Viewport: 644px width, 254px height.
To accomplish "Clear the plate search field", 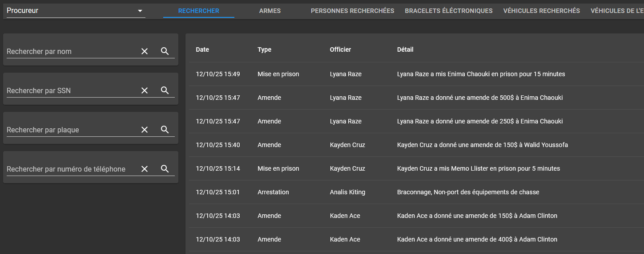I will 145,130.
